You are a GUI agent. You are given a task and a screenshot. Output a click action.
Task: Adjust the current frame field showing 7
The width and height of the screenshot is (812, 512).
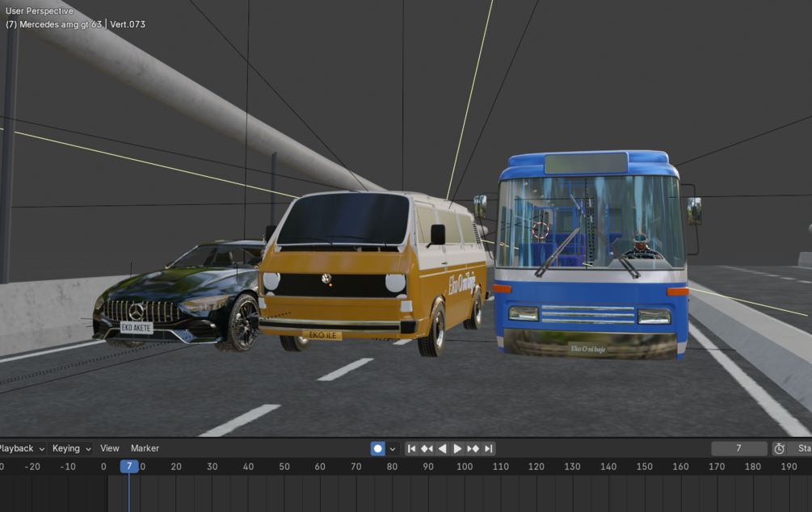[739, 448]
